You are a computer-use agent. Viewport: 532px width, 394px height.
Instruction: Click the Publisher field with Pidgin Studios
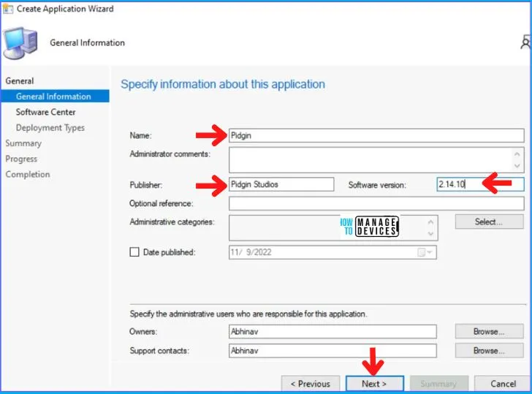(281, 184)
